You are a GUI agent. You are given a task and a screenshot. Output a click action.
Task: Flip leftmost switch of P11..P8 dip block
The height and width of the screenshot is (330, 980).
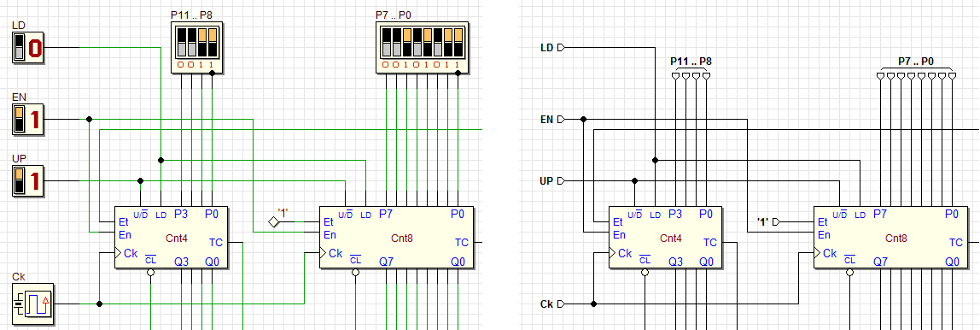pyautogui.click(x=181, y=41)
